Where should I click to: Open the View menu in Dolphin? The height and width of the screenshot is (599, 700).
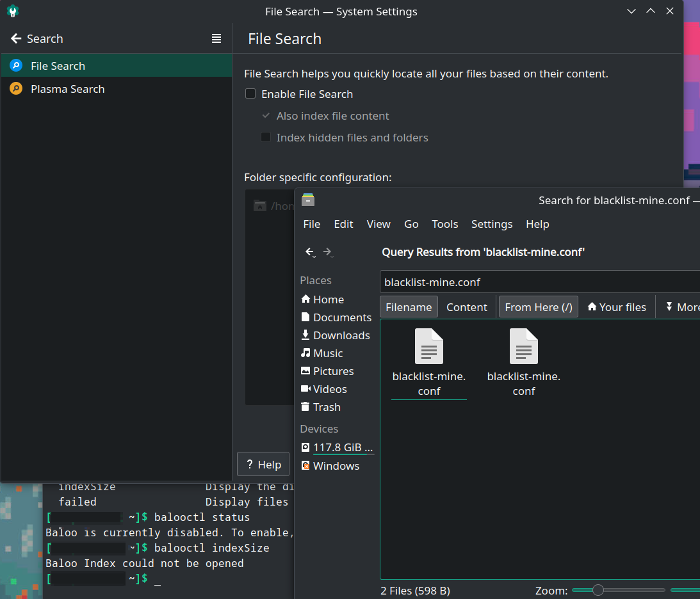[378, 224]
